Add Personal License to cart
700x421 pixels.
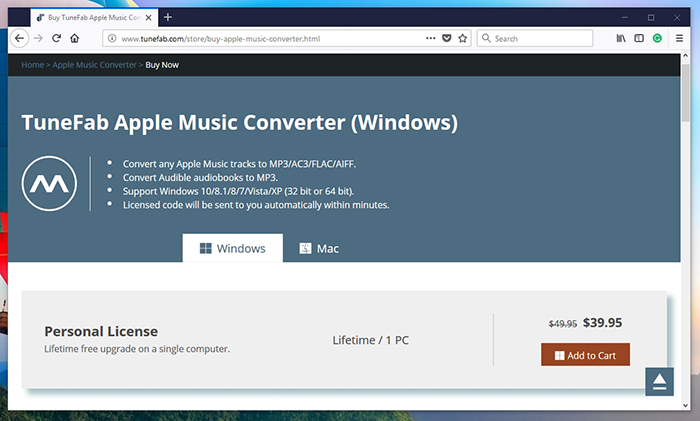pyautogui.click(x=585, y=354)
